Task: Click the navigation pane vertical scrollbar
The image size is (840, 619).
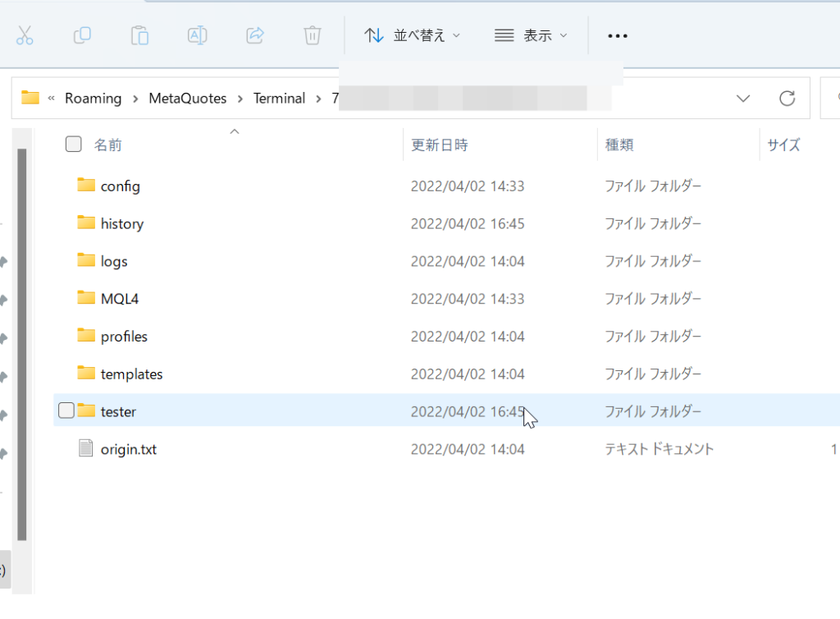Action: 22,344
